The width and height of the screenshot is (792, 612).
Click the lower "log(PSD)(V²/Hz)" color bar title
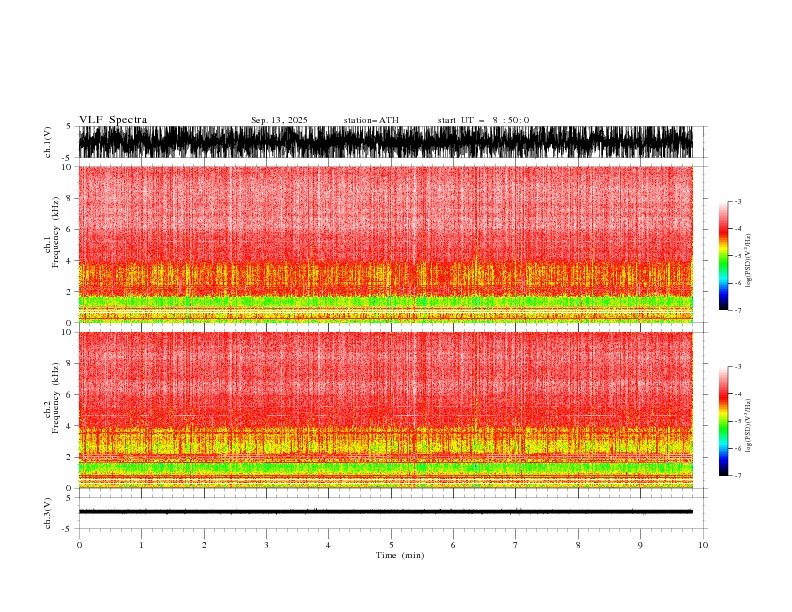click(748, 425)
